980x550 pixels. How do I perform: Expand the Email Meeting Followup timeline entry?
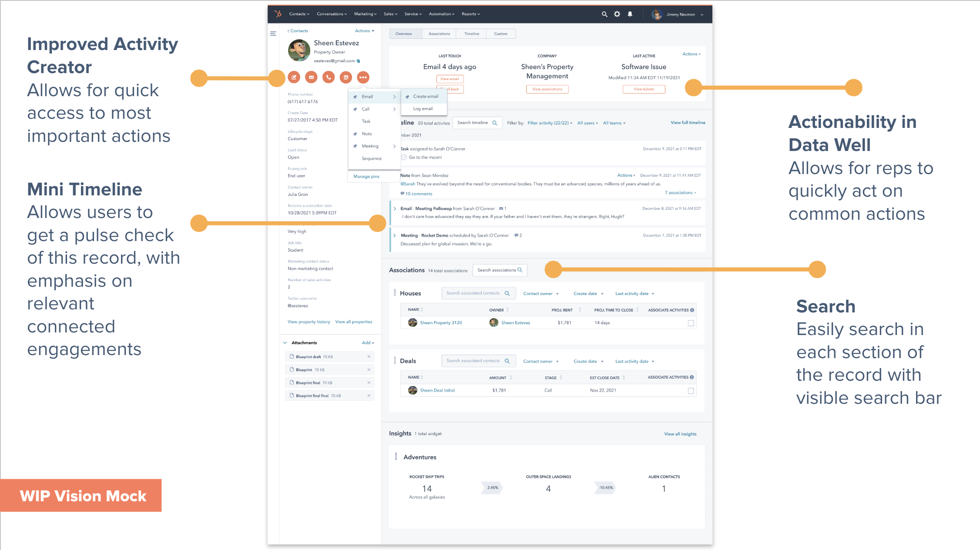coord(395,208)
